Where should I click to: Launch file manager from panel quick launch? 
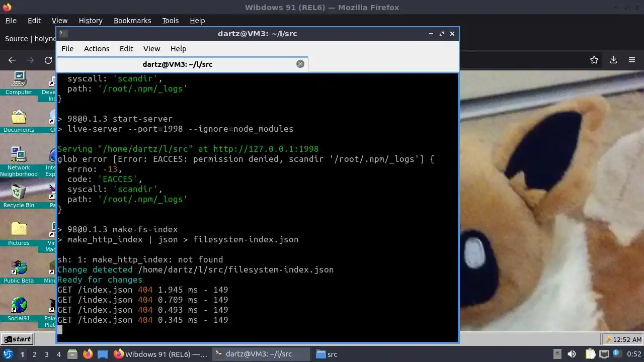[72, 354]
